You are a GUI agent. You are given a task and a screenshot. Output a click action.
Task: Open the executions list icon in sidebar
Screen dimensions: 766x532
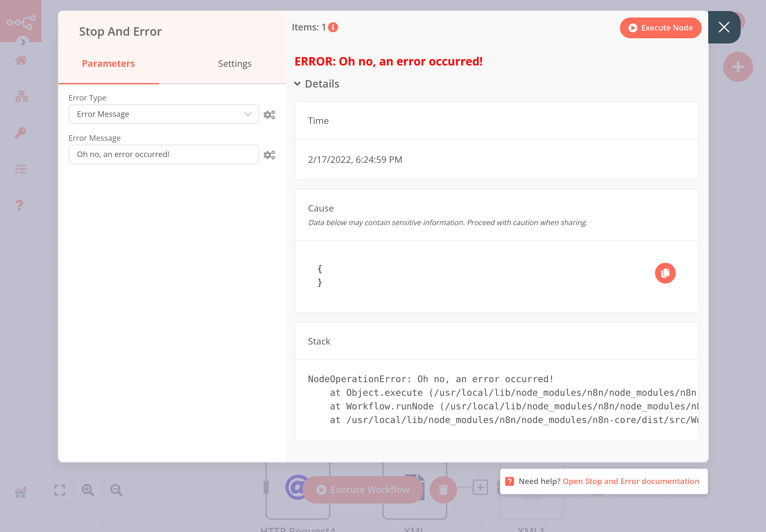click(20, 169)
